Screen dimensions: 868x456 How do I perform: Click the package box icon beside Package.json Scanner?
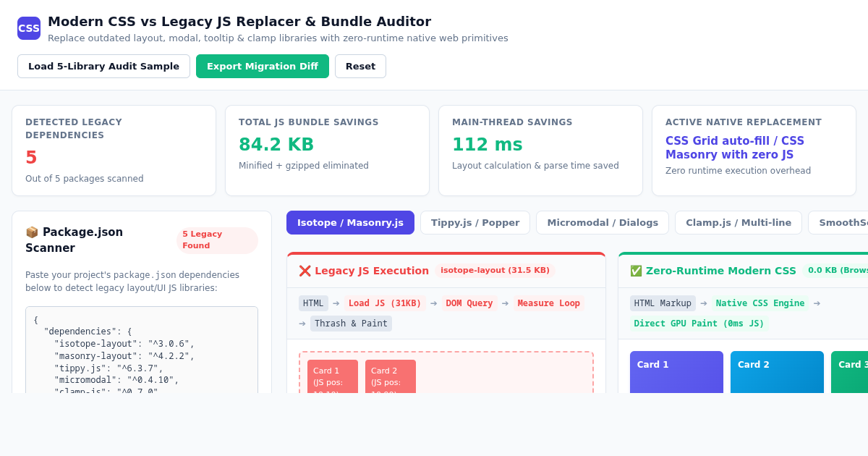[x=32, y=232]
